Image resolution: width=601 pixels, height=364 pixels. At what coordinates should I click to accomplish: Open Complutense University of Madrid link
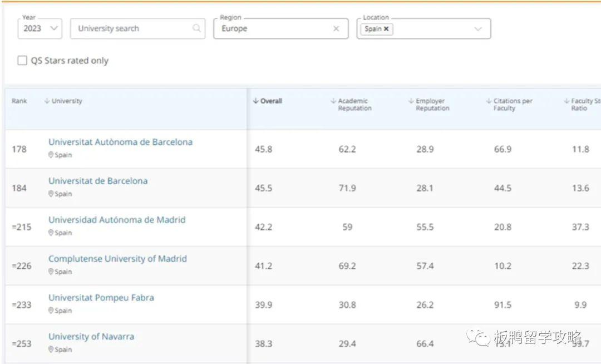pos(117,259)
